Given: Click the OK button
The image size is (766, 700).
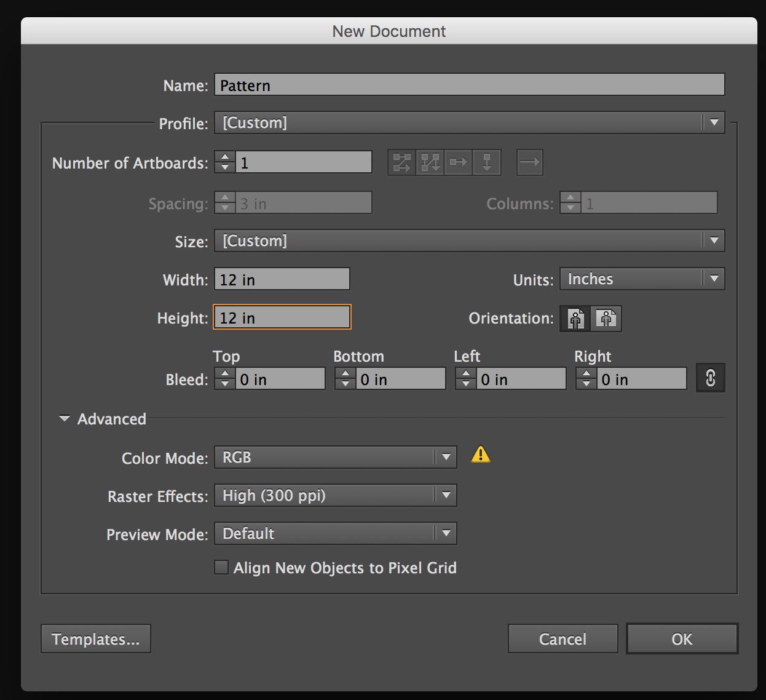Looking at the screenshot, I should (x=682, y=639).
